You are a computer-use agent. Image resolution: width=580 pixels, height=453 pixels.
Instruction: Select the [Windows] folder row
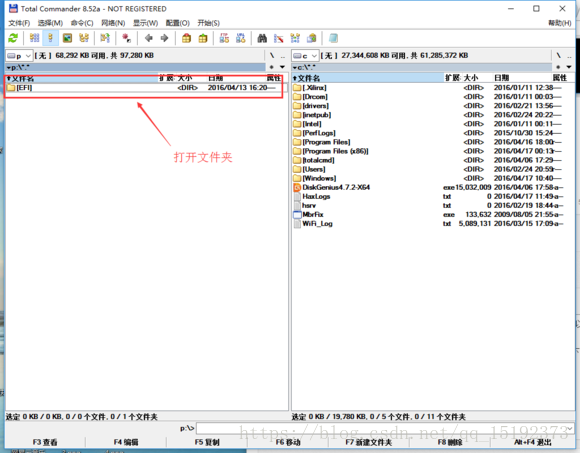433,178
